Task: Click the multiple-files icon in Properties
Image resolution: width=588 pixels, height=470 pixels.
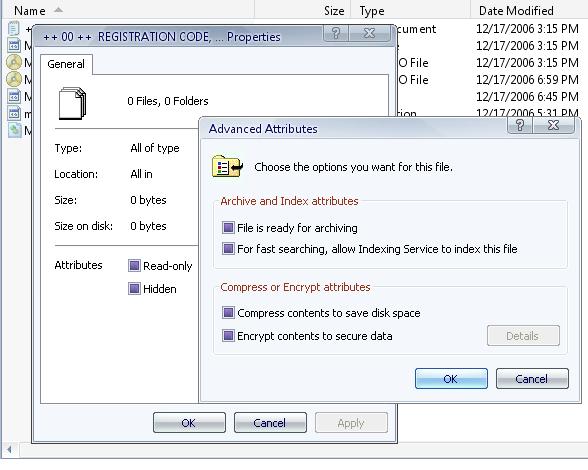Action: pyautogui.click(x=72, y=104)
